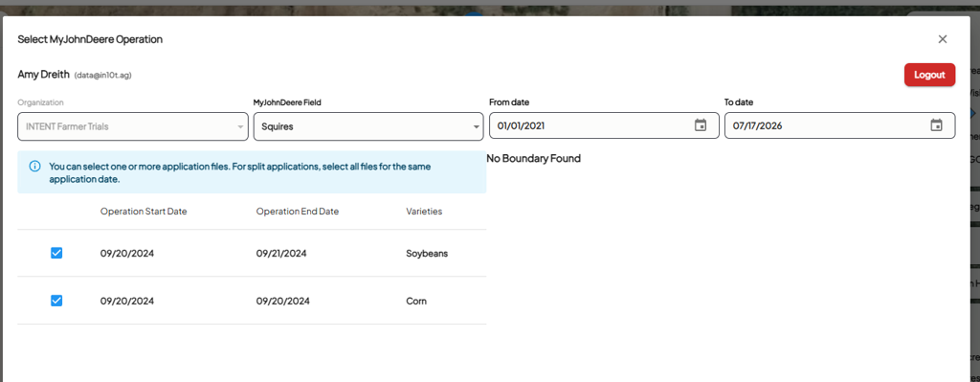This screenshot has width=980, height=382.
Task: Click the Operation Start Date column header
Action: click(144, 212)
